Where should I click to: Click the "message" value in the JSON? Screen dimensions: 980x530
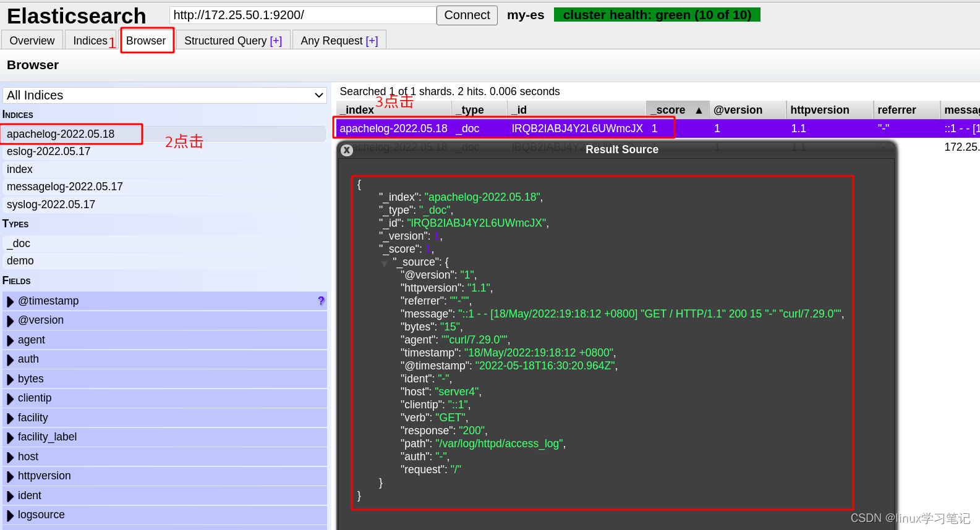[x=650, y=314]
